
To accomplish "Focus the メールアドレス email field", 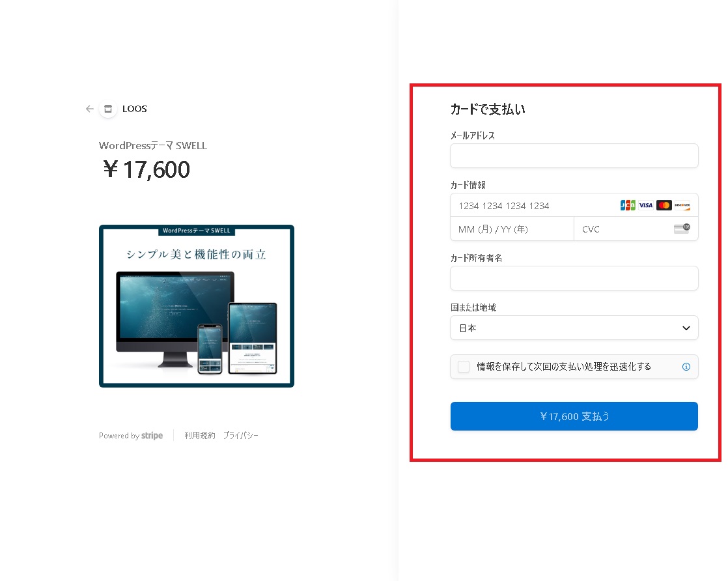I will [x=574, y=156].
